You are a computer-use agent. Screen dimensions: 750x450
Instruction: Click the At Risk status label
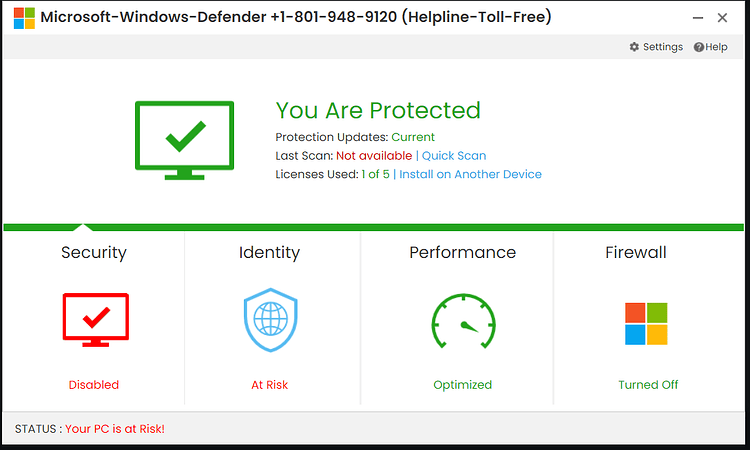(x=270, y=385)
